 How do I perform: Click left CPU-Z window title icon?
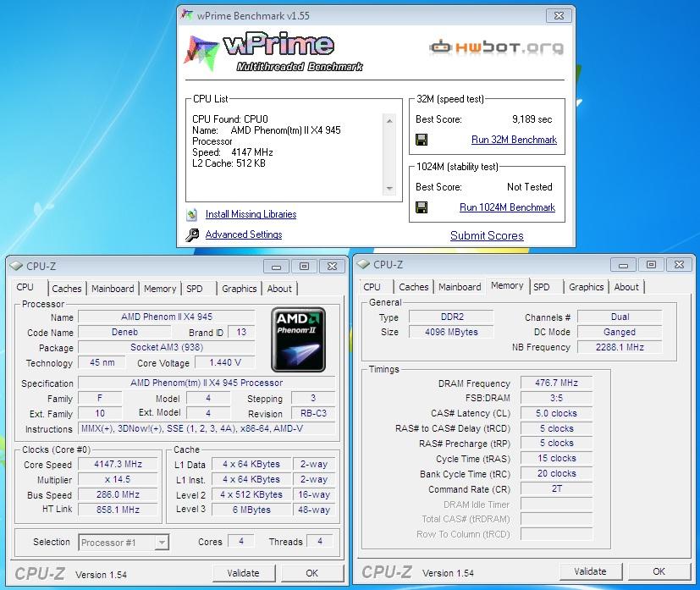(x=16, y=266)
